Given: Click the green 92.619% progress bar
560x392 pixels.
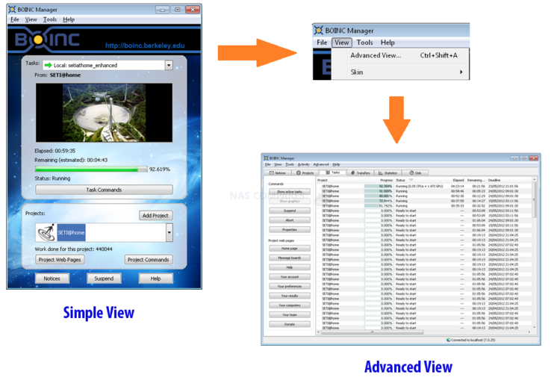Looking at the screenshot, I should coord(91,169).
